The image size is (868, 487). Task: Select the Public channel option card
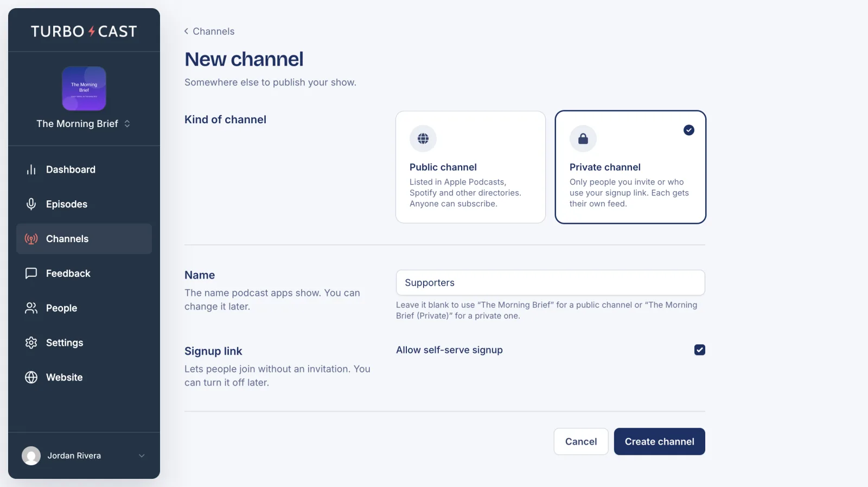tap(470, 167)
